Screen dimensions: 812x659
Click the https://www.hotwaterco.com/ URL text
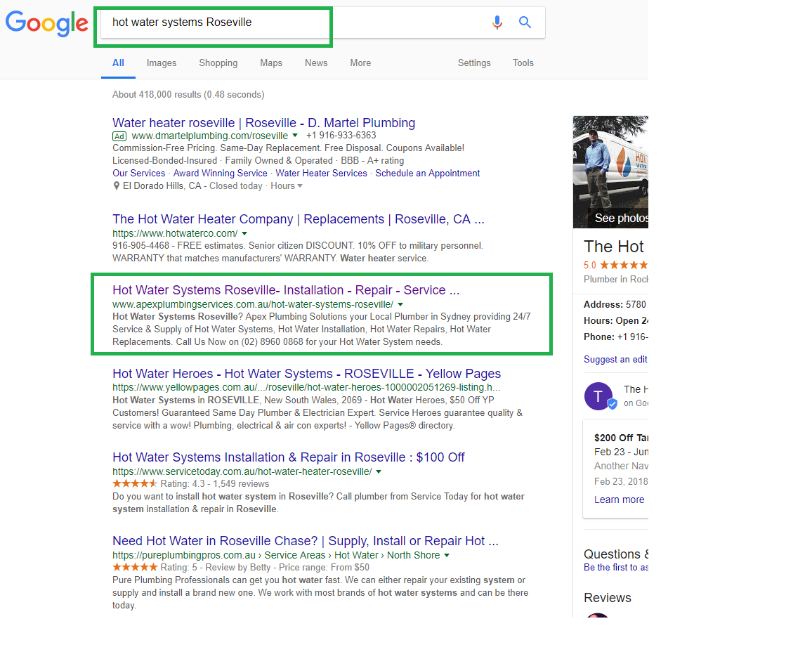(x=175, y=234)
